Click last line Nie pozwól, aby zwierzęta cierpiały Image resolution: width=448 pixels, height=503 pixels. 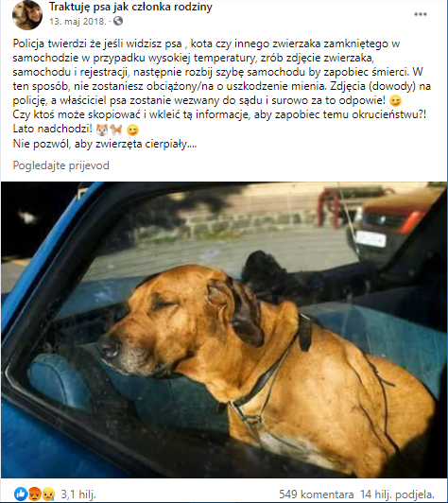105,144
